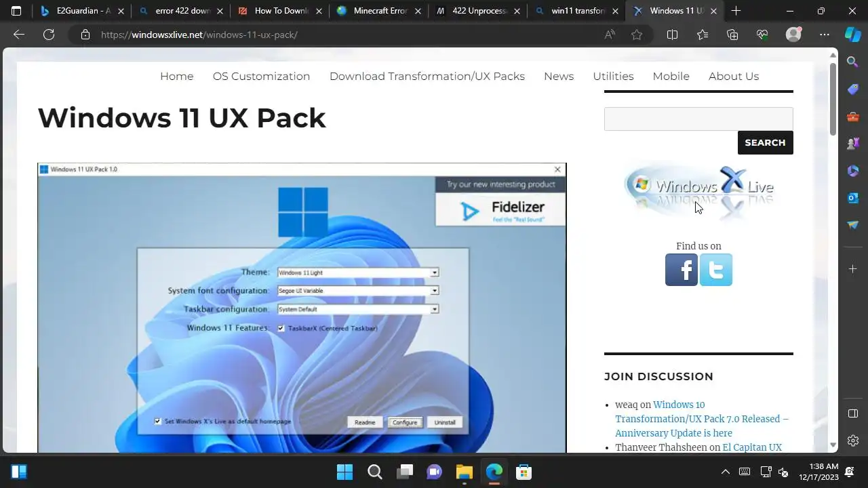The height and width of the screenshot is (488, 868).
Task: Open Collections icon in toolbar
Action: pyautogui.click(x=732, y=35)
